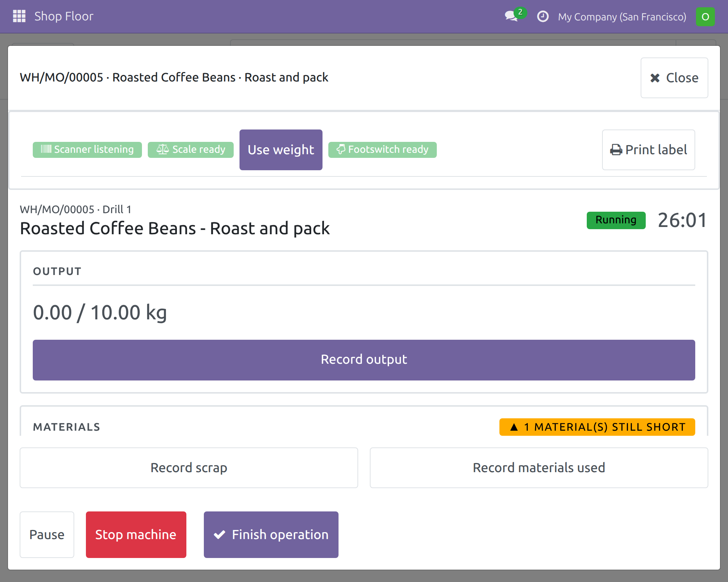Image resolution: width=728 pixels, height=582 pixels.
Task: Click the Print label button
Action: (x=649, y=150)
